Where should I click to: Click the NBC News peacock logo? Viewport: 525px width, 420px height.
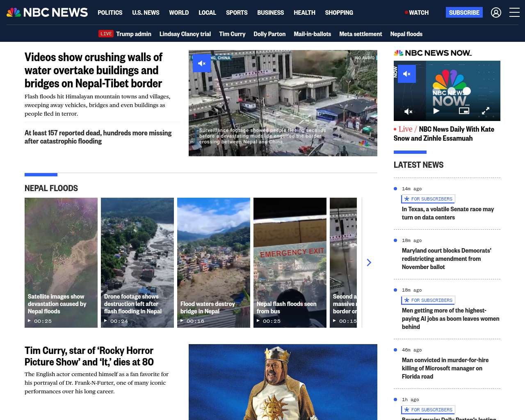click(x=47, y=12)
